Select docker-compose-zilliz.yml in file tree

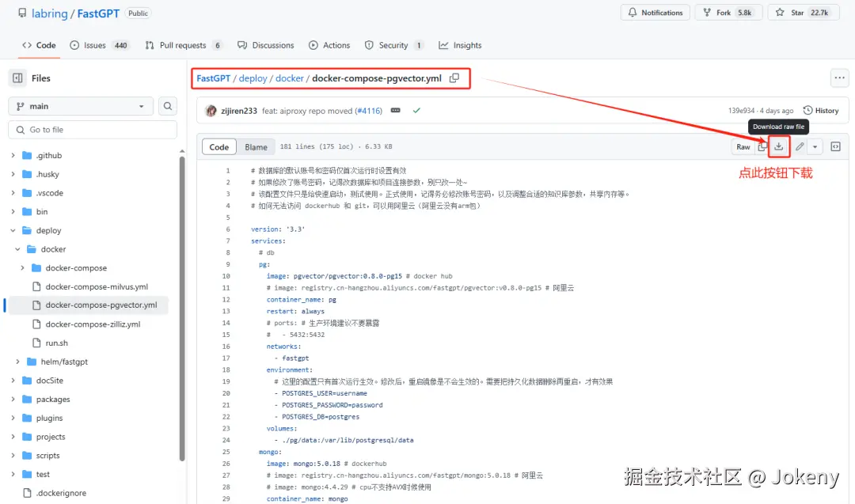click(x=93, y=324)
